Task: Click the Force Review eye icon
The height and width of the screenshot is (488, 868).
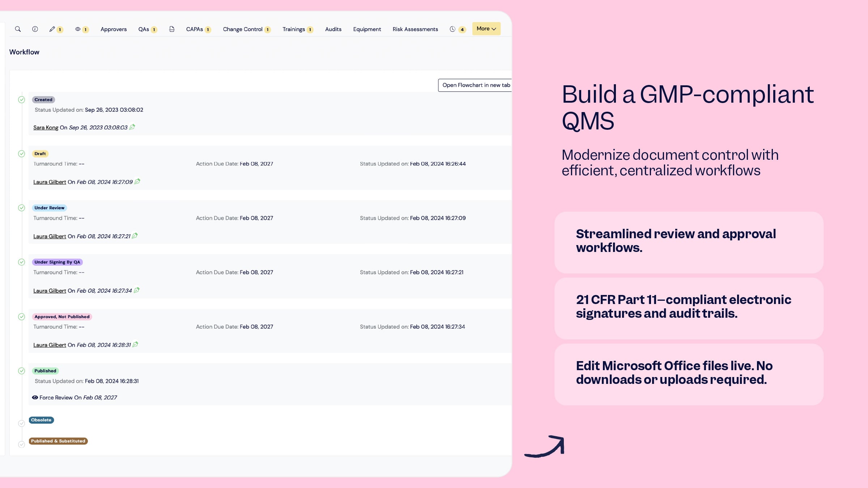Action: [35, 397]
